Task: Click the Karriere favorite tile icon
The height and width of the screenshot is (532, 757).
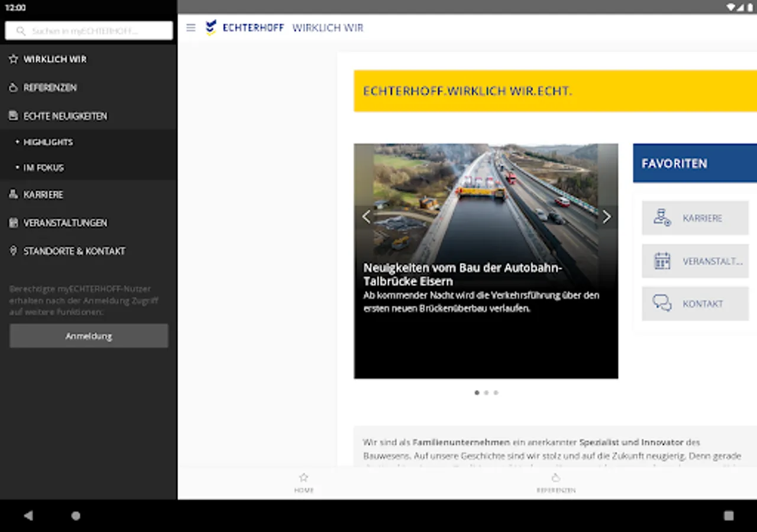Action: 662,218
